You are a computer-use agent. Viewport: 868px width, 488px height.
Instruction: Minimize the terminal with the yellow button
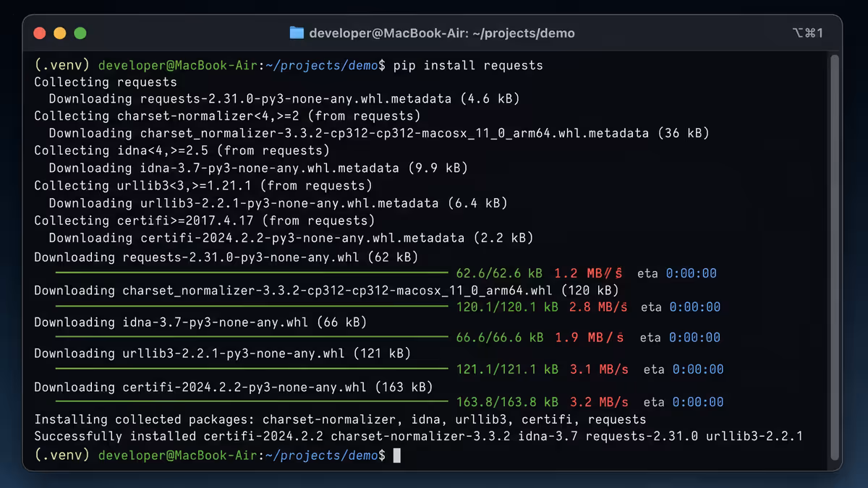click(x=60, y=33)
